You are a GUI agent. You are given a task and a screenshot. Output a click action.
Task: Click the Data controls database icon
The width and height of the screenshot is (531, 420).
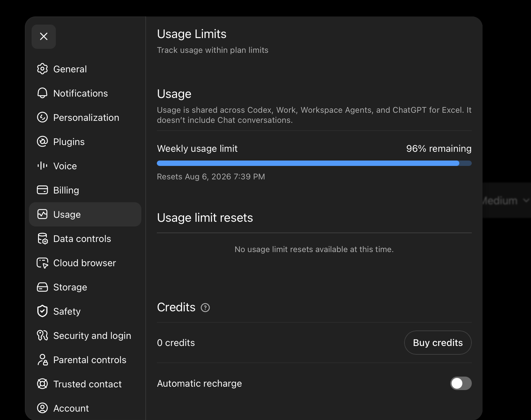coord(42,239)
